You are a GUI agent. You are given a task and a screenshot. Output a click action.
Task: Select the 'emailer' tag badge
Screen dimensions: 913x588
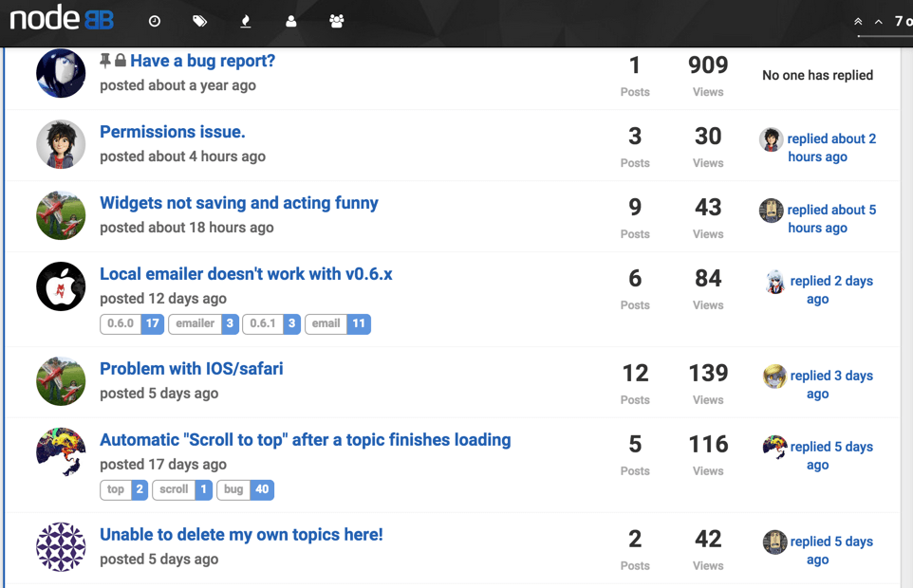click(203, 324)
